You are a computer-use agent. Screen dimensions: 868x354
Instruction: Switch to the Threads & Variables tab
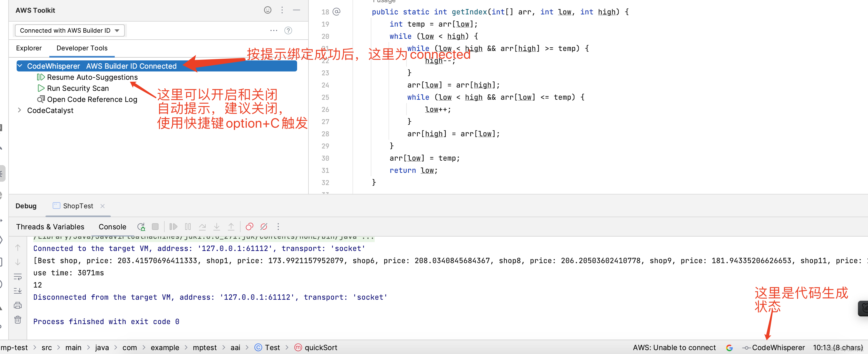pyautogui.click(x=50, y=227)
